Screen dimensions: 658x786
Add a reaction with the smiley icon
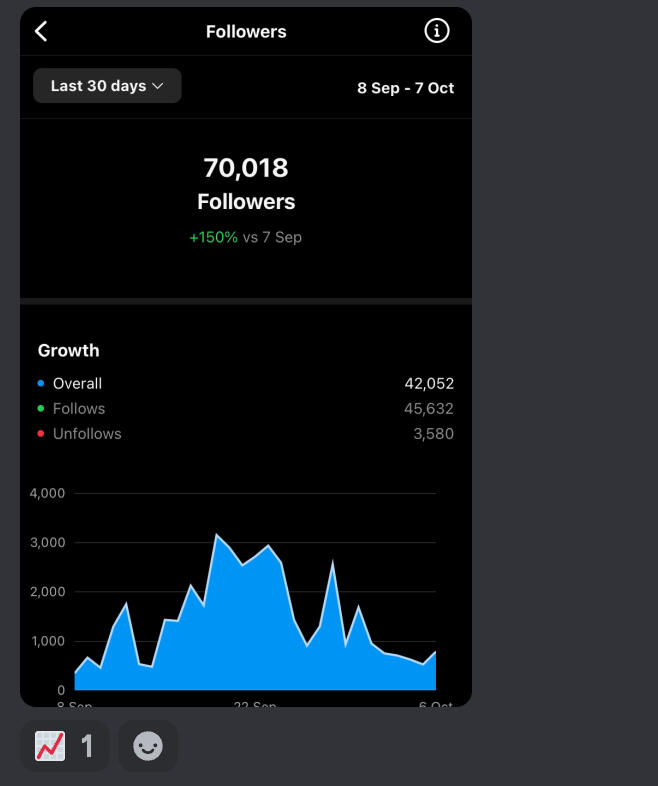pyautogui.click(x=148, y=746)
